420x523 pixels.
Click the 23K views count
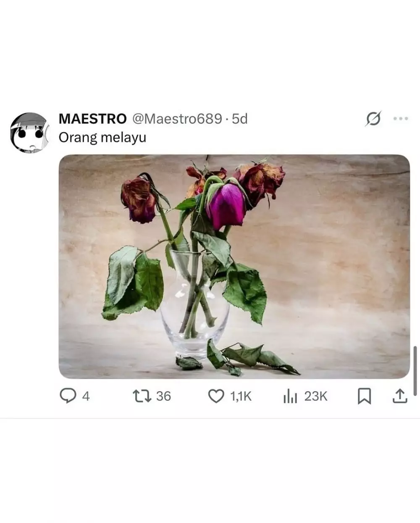click(x=315, y=396)
